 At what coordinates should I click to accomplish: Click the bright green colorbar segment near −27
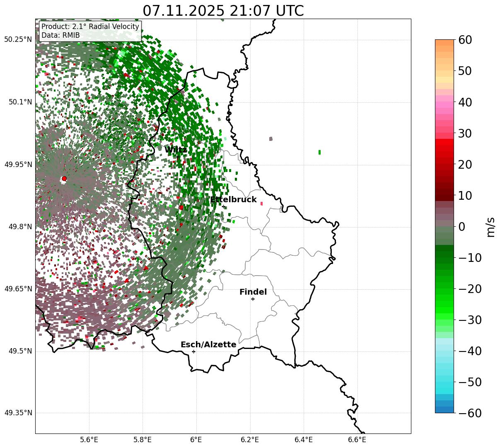pos(444,310)
